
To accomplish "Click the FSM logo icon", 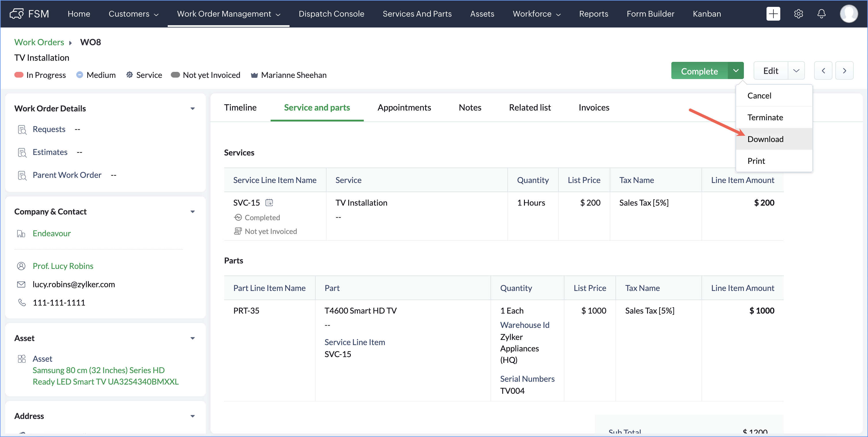I will tap(17, 14).
